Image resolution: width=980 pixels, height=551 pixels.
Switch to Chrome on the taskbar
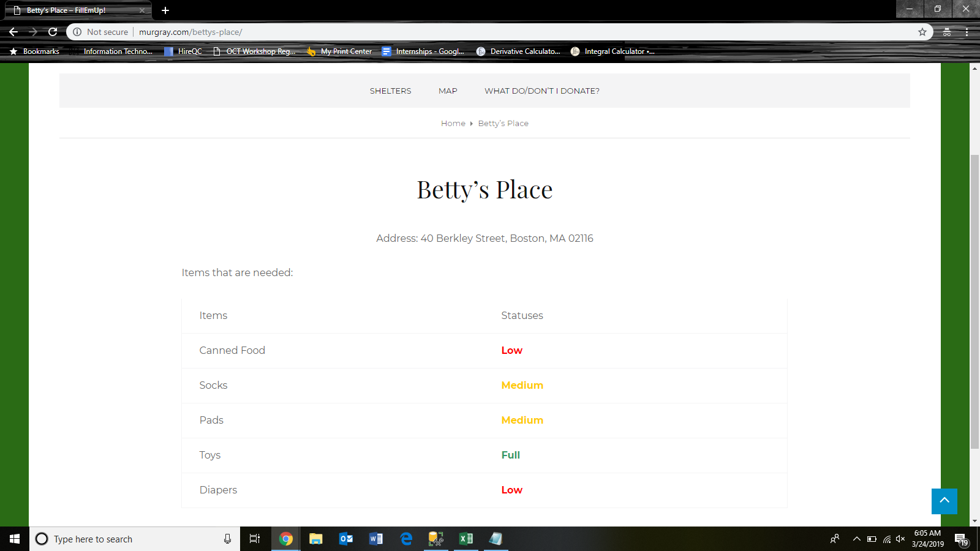285,539
